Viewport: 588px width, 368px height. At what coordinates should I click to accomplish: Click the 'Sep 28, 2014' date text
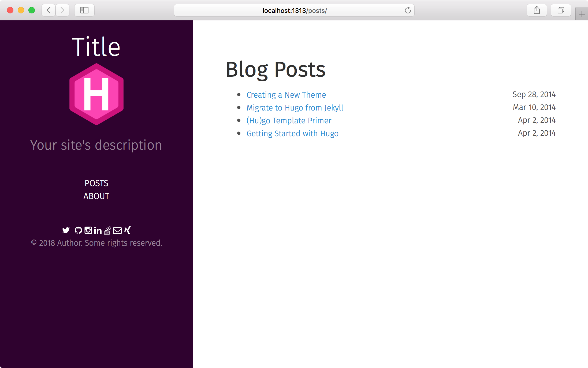point(534,94)
